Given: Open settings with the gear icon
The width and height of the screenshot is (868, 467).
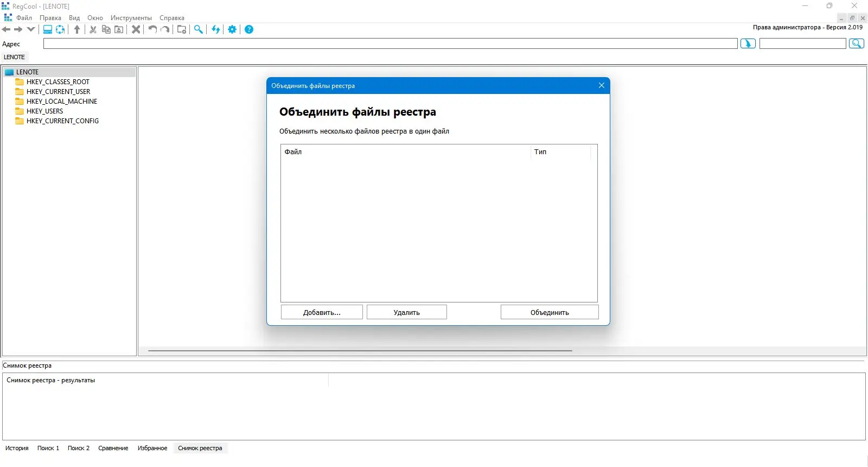Looking at the screenshot, I should pos(232,29).
